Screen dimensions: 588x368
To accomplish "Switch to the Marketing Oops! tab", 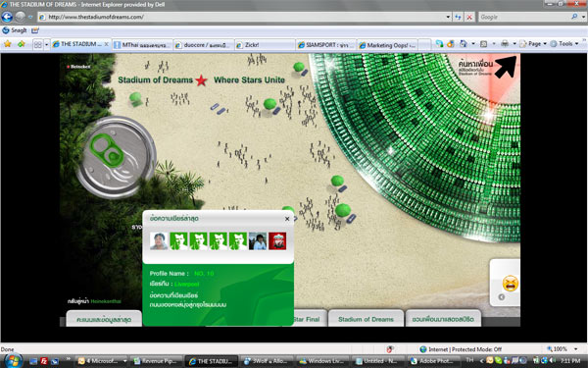I will (387, 45).
